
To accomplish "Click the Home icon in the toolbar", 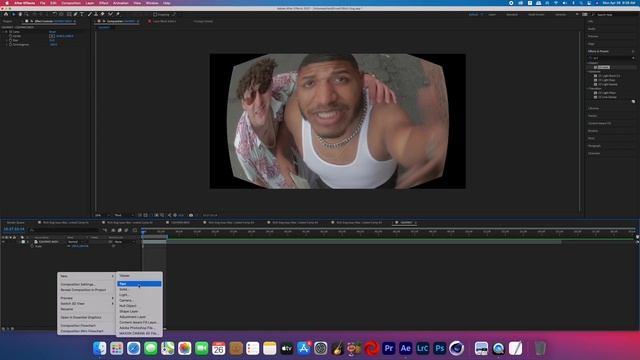I will click(6, 14).
